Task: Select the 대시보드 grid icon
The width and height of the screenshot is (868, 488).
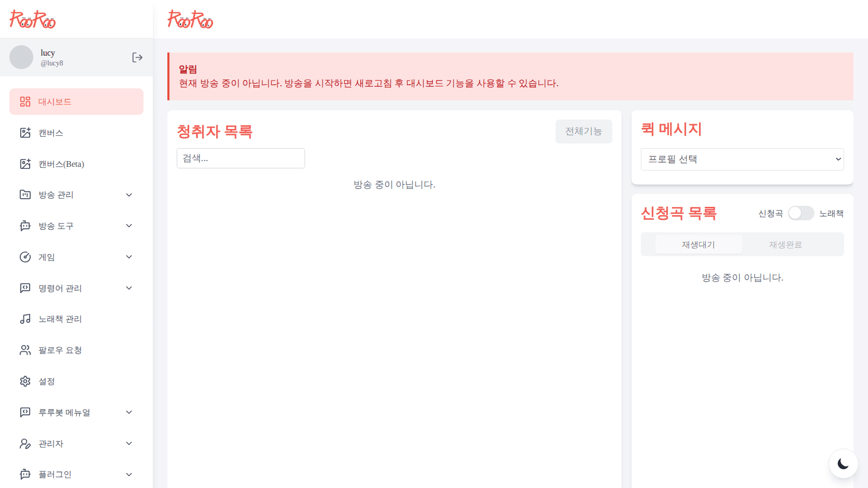Action: coord(25,101)
